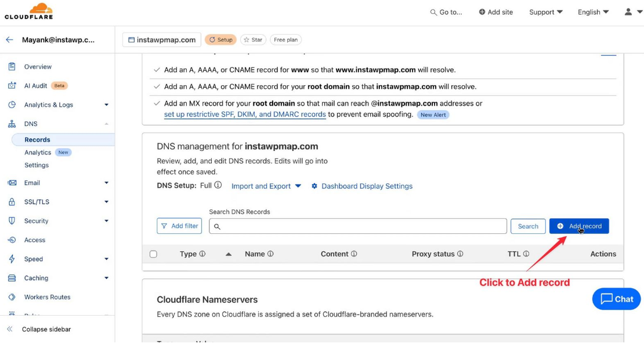This screenshot has width=644, height=347.
Task: Click the info icon beside the Type column
Action: pos(202,254)
